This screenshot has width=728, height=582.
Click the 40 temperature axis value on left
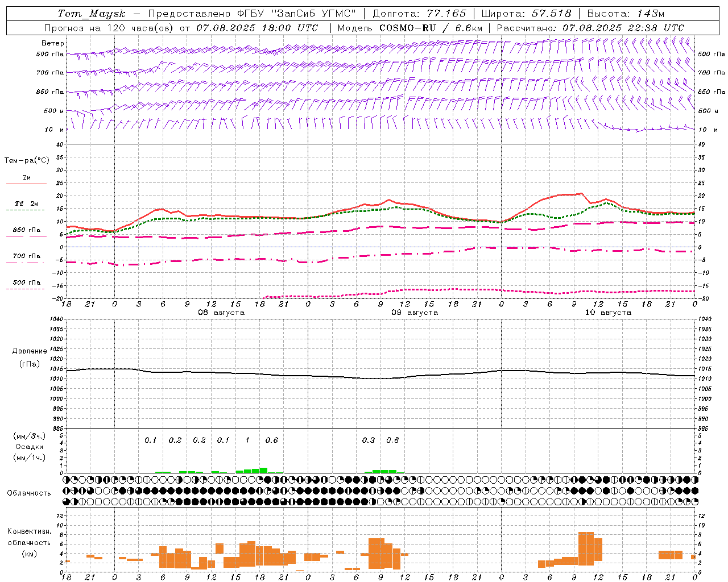coord(59,144)
